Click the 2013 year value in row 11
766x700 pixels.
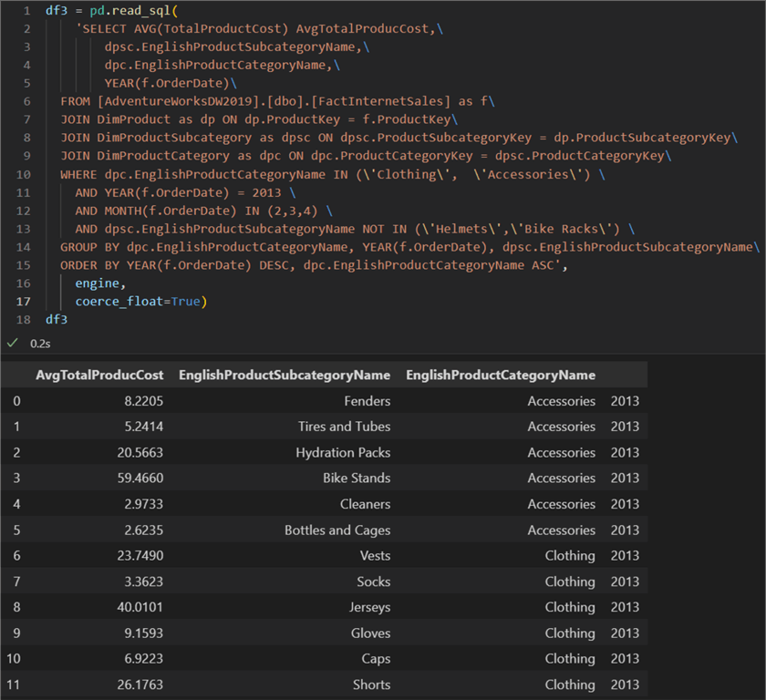click(x=624, y=685)
